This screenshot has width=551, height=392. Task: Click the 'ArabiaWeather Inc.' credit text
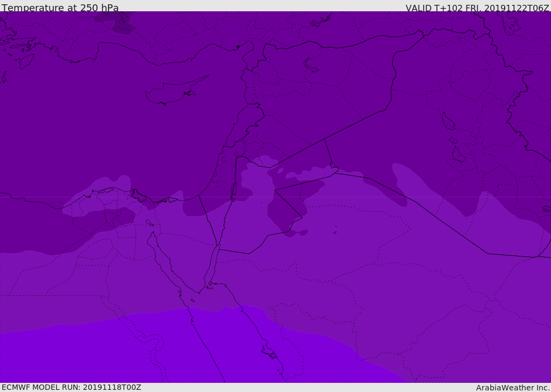point(513,388)
